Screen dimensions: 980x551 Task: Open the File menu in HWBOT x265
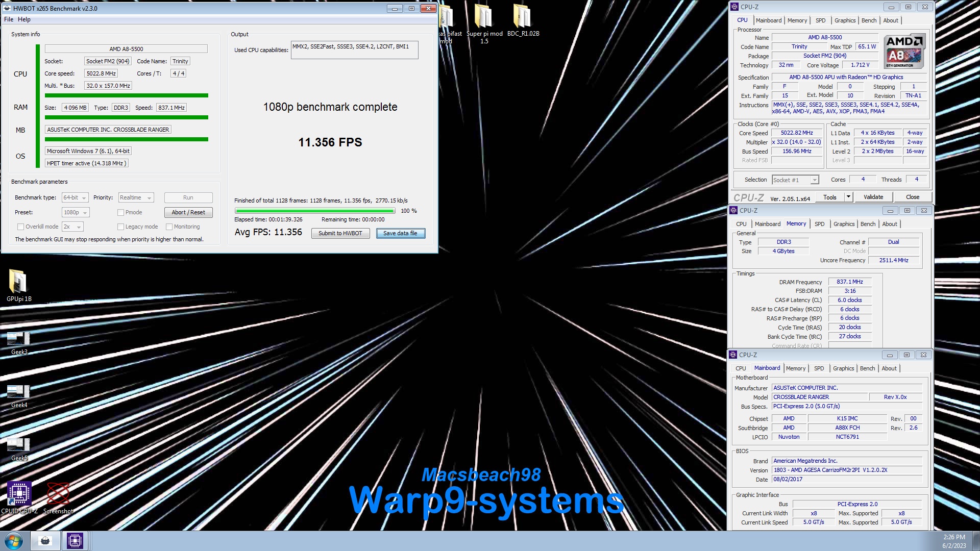pos(9,19)
